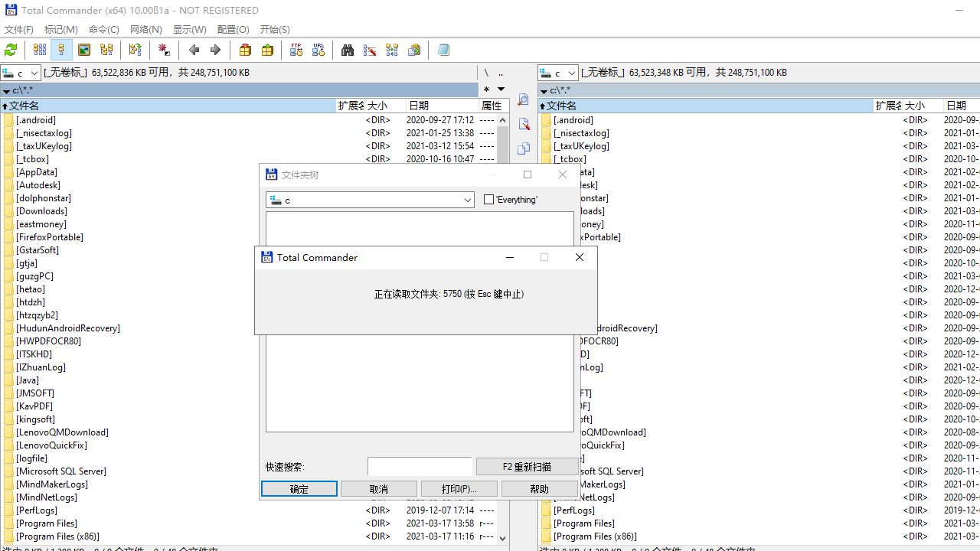Click the view file magnifier icon between panels

[524, 100]
